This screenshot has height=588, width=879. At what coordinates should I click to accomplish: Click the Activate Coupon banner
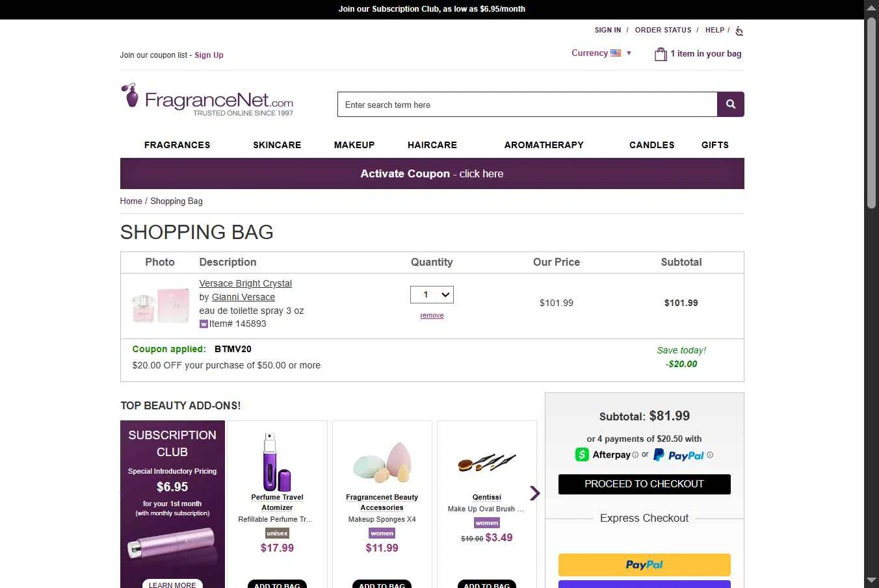[432, 173]
